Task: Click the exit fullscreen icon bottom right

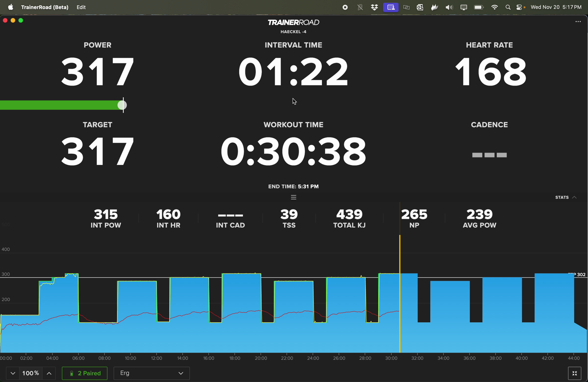Action: click(575, 373)
